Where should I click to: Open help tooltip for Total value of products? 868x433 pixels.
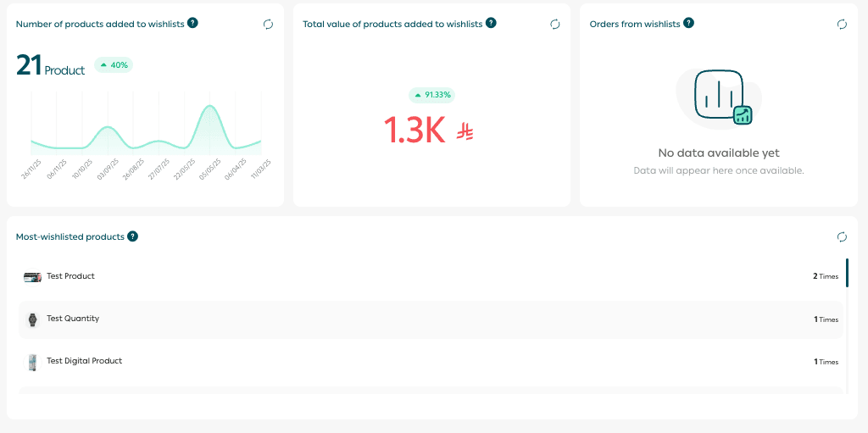[x=492, y=23]
